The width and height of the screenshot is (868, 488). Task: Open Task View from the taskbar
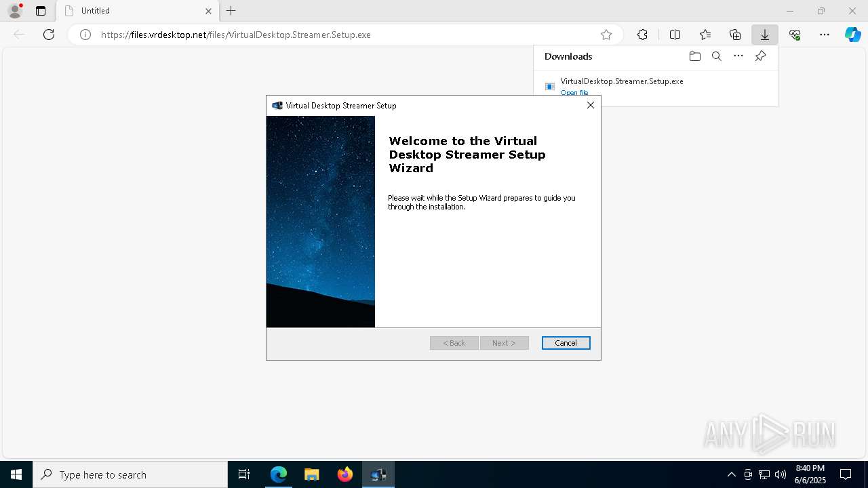pyautogui.click(x=244, y=474)
